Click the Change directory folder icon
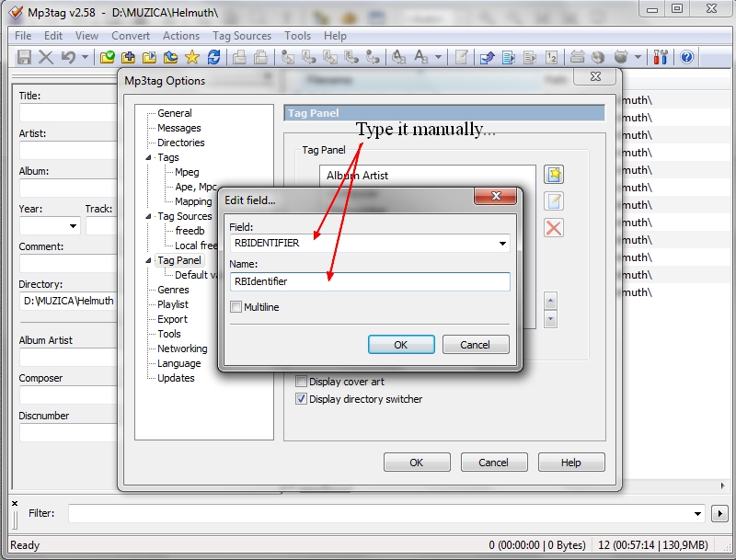The height and width of the screenshot is (560, 736). (107, 57)
